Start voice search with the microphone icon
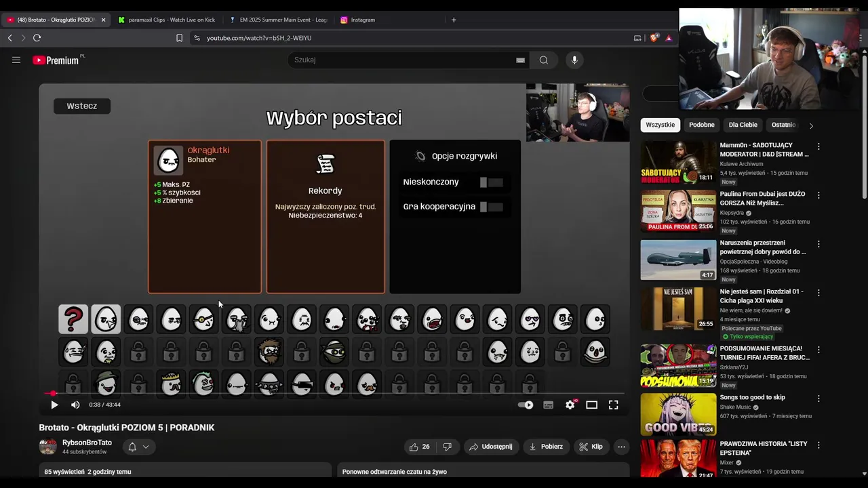Image resolution: width=868 pixels, height=488 pixels. 574,60
